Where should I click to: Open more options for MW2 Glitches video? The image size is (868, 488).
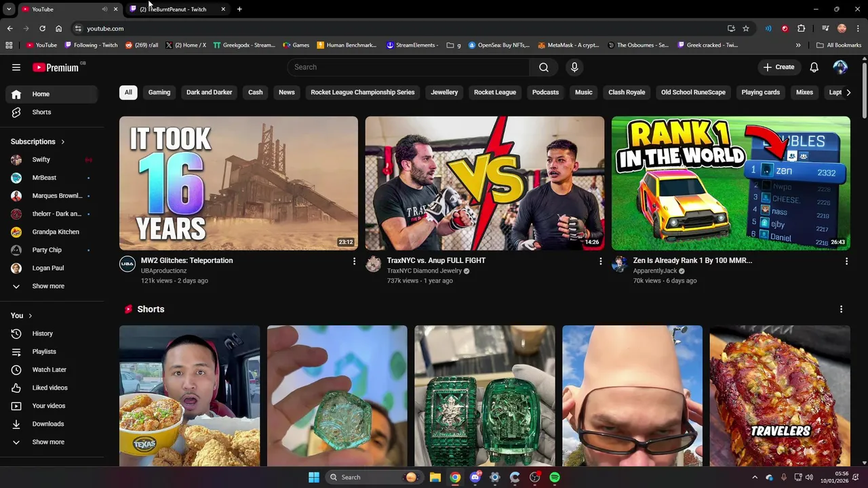pyautogui.click(x=354, y=261)
